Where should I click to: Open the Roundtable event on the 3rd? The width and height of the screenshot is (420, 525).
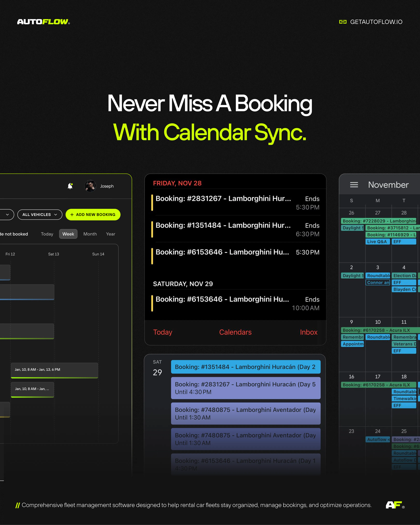pyautogui.click(x=378, y=276)
